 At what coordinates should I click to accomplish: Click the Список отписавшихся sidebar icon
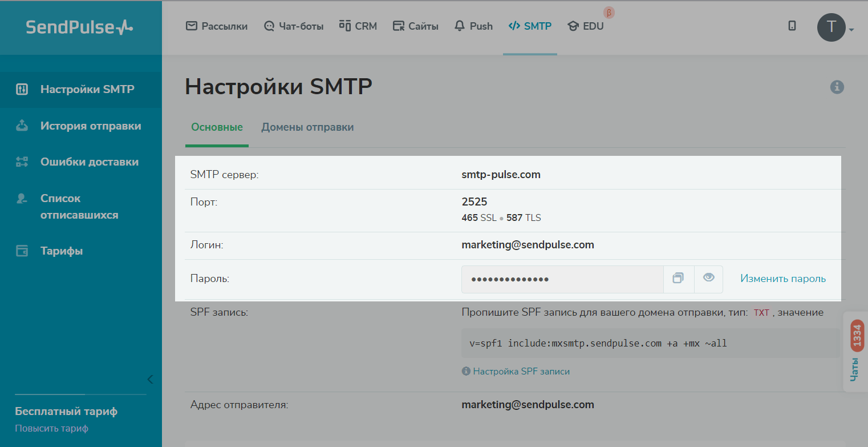[22, 199]
